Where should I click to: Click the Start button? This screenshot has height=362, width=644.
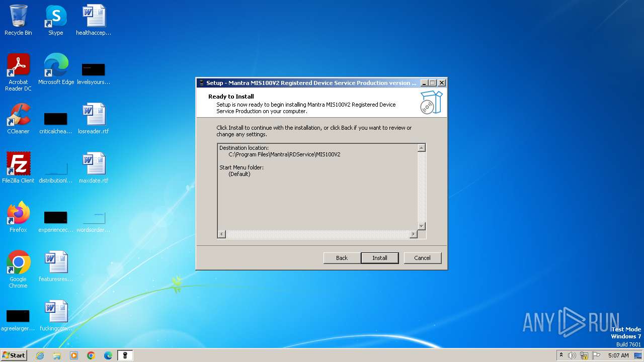[x=14, y=355]
